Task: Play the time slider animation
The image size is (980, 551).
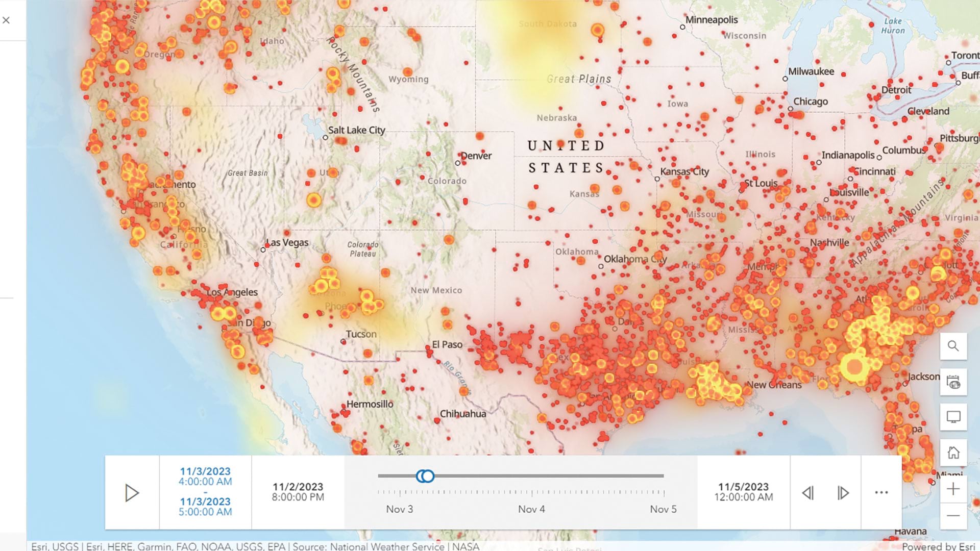Action: click(x=132, y=493)
